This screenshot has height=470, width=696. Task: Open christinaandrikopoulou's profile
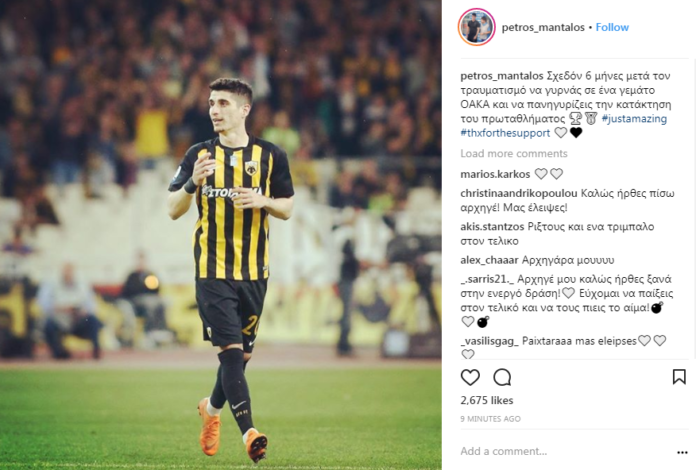(519, 193)
